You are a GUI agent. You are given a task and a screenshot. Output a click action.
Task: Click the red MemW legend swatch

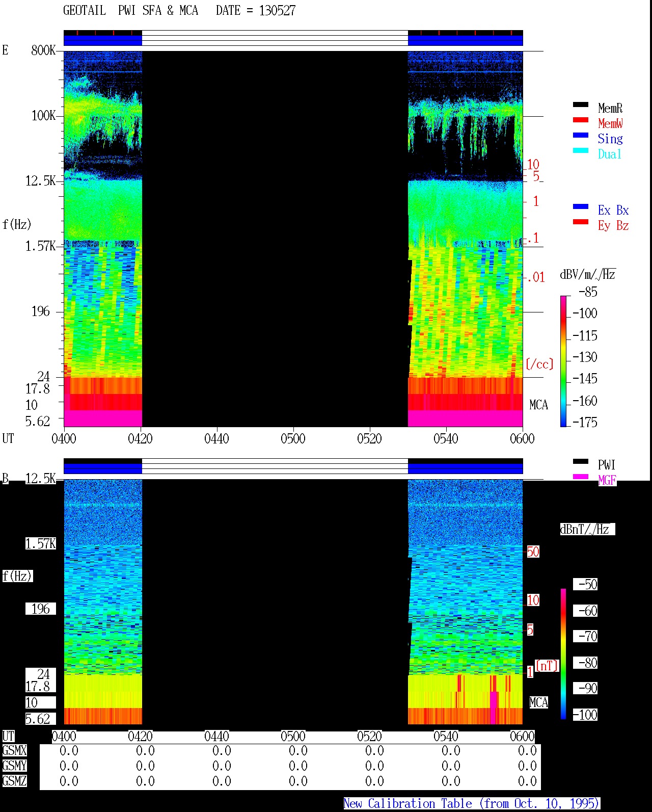click(580, 120)
